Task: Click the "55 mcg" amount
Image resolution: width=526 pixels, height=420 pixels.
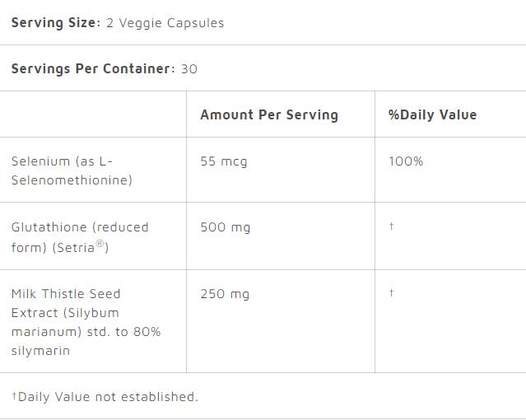Action: [x=224, y=161]
